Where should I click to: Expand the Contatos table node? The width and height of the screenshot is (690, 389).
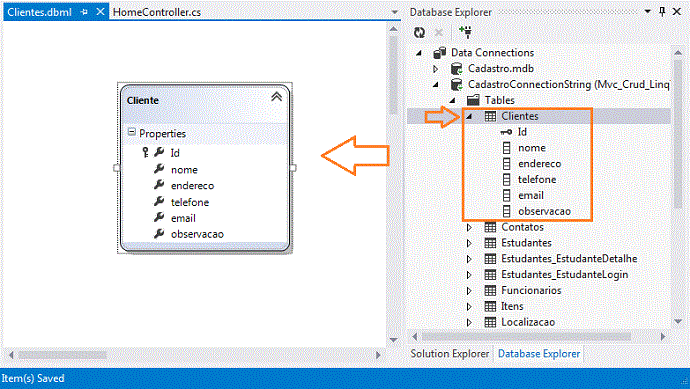[x=469, y=228]
